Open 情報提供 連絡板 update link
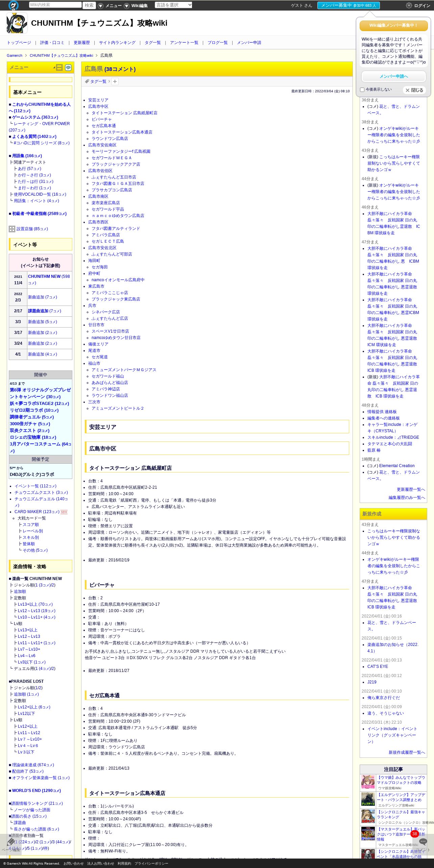 (x=382, y=412)
